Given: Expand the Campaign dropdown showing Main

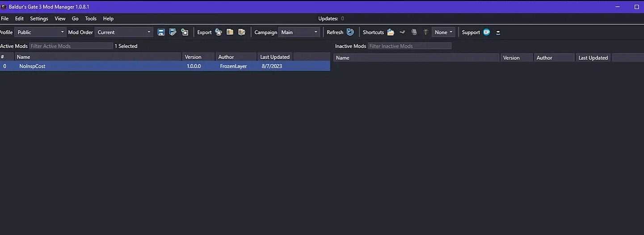Looking at the screenshot, I should (299, 32).
